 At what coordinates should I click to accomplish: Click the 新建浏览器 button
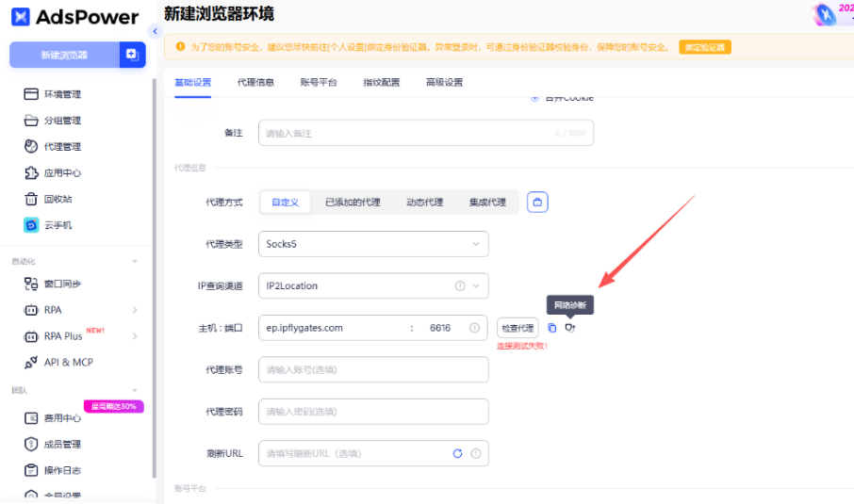(64, 55)
